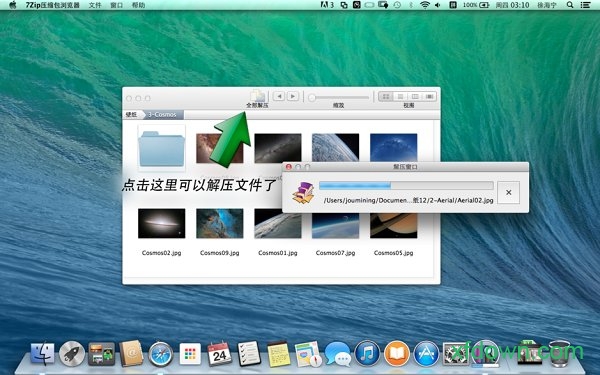The image size is (600, 375).
Task: Open the Help menu in the menu bar
Action: [138, 5]
